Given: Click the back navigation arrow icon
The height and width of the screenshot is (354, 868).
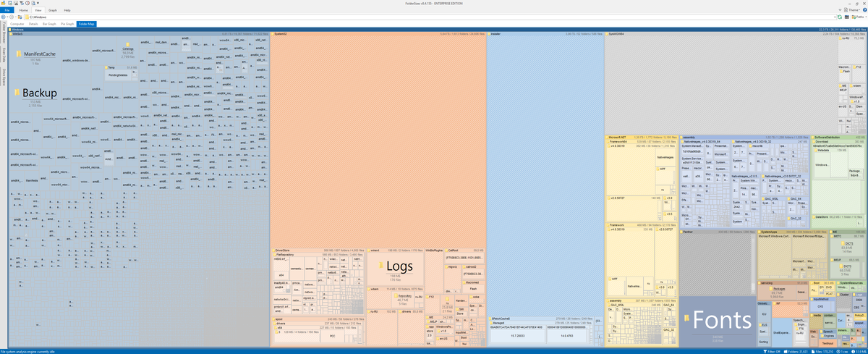Looking at the screenshot, I should (3, 17).
